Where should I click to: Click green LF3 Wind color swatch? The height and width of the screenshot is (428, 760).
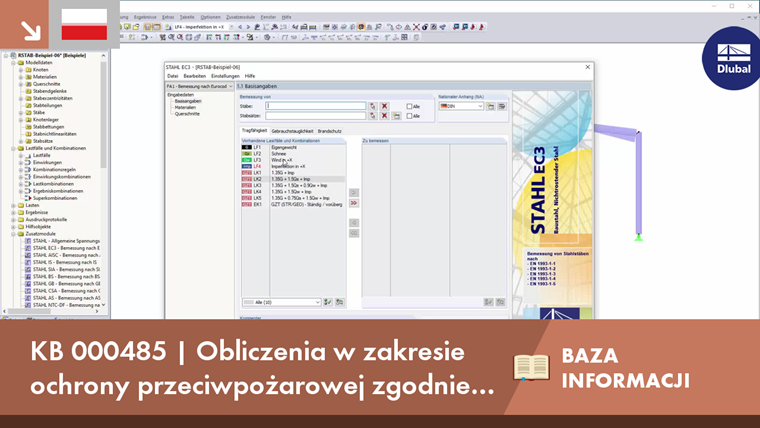click(x=247, y=160)
